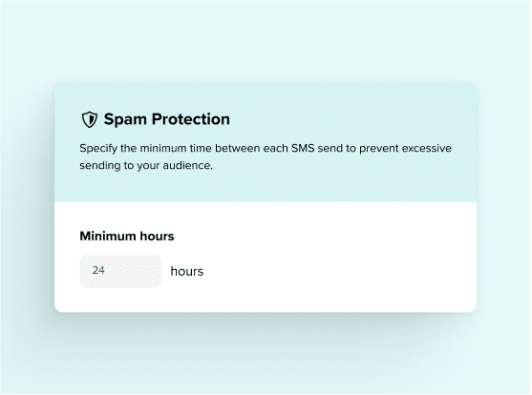Click the Minimum hours label
The width and height of the screenshot is (532, 395).
coord(127,236)
